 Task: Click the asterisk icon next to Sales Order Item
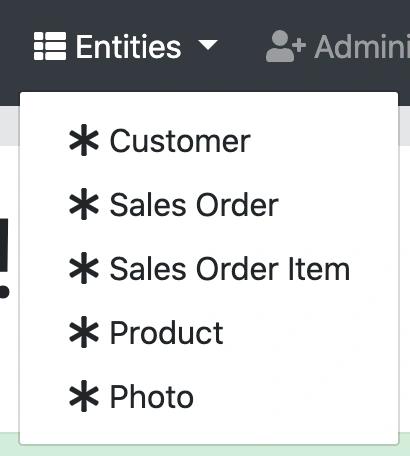pos(84,268)
